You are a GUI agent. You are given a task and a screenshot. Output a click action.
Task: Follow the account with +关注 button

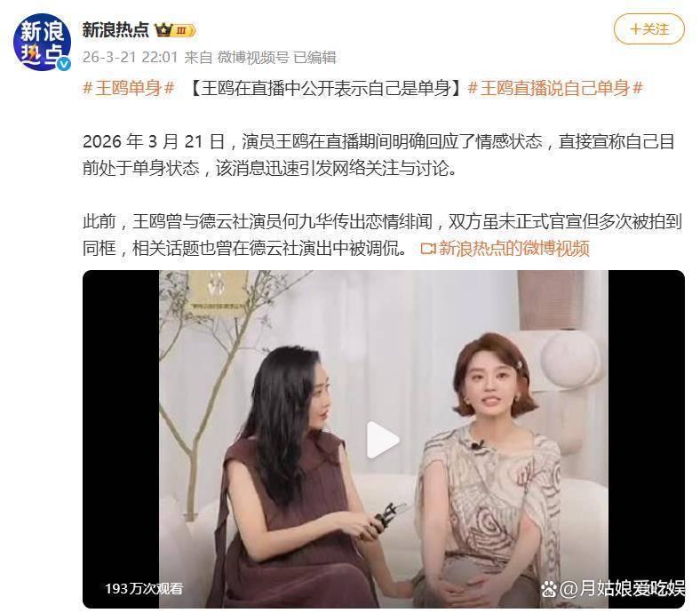pyautogui.click(x=649, y=29)
